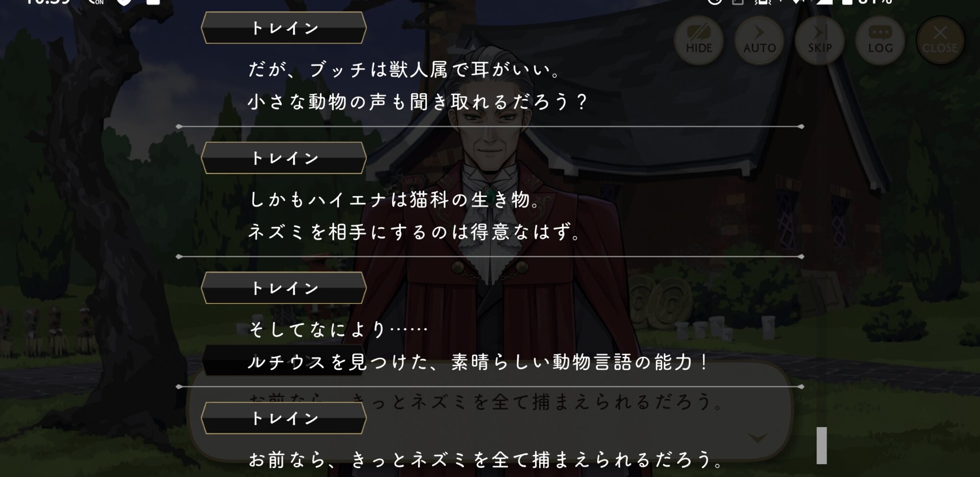This screenshot has width=980, height=477.
Task: Tap the line しかもハイエナは猫科の生き物
Action: pyautogui.click(x=395, y=200)
